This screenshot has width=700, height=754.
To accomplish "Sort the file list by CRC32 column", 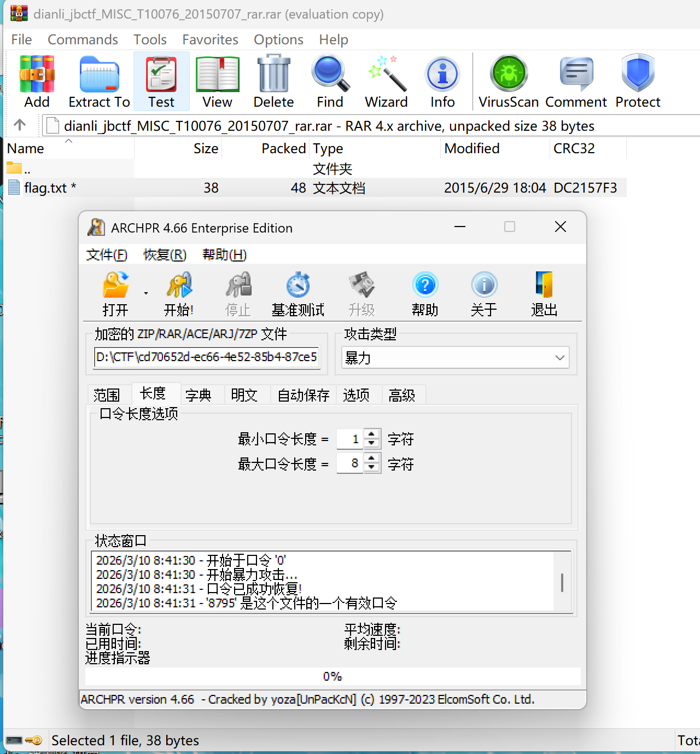I will click(x=574, y=149).
